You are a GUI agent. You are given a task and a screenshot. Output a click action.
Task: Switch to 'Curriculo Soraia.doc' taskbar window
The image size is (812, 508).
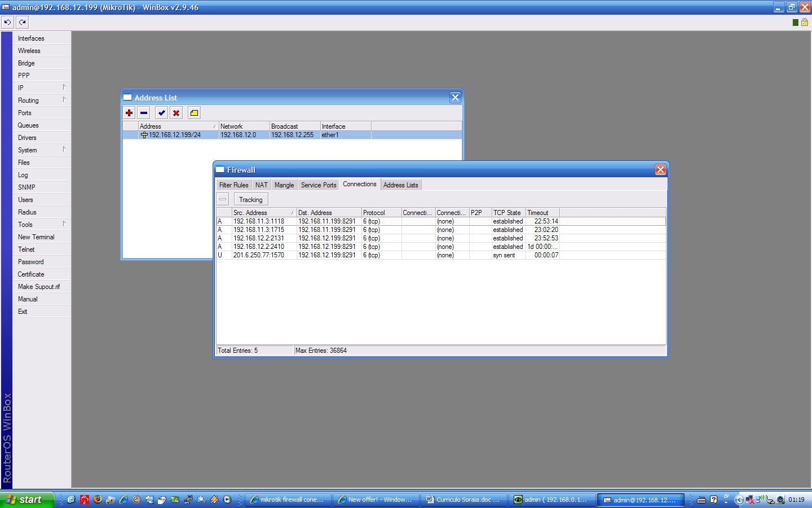click(x=463, y=500)
